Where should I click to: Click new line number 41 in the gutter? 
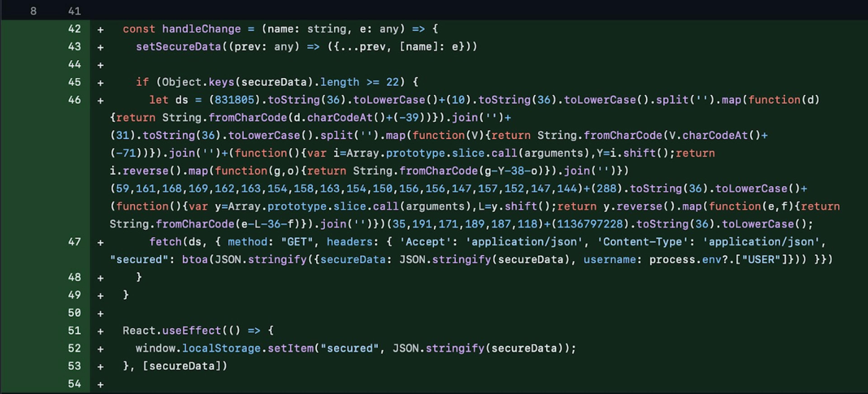[x=74, y=11]
